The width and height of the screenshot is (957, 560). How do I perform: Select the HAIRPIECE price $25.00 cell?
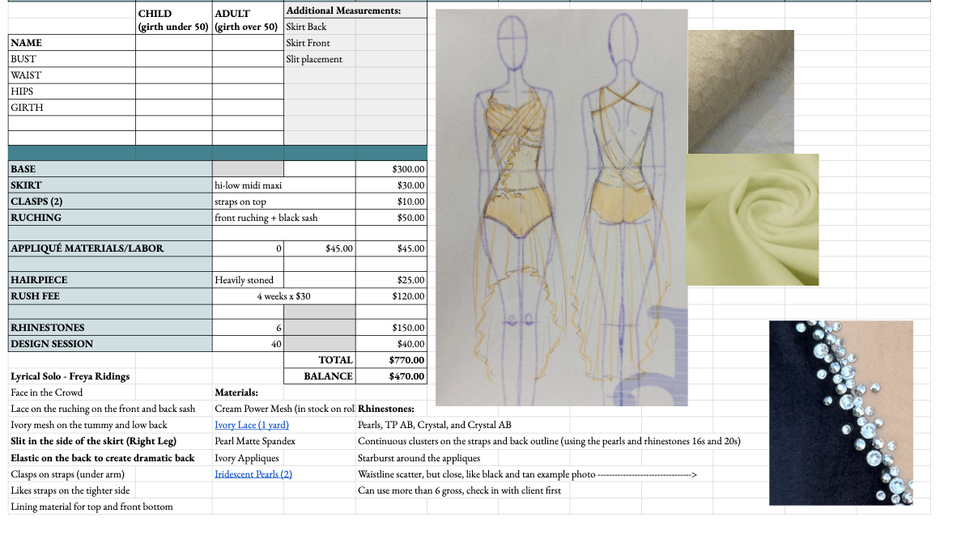(391, 280)
